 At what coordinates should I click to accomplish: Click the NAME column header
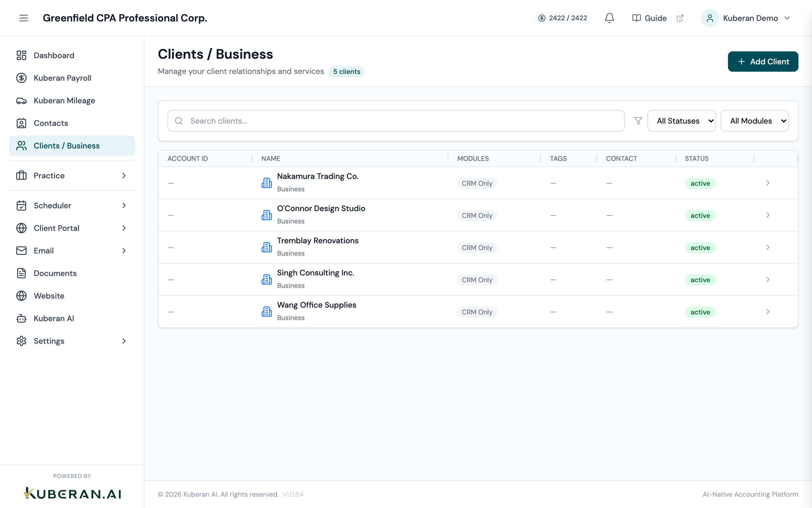(271, 159)
